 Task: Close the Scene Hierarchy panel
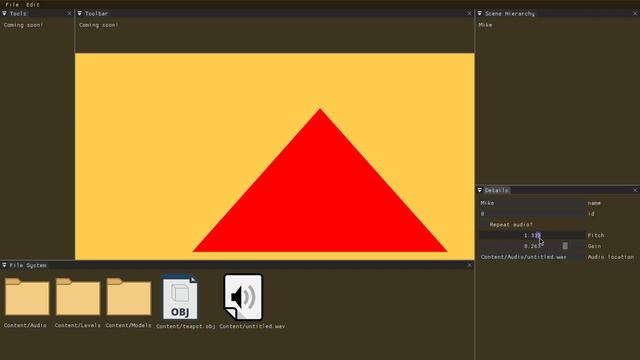point(635,13)
